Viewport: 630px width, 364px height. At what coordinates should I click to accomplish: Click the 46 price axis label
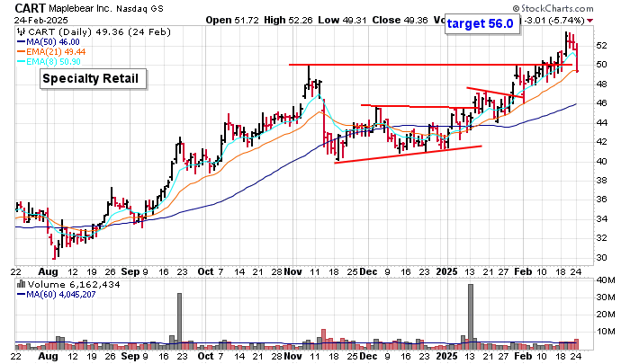[x=601, y=103]
